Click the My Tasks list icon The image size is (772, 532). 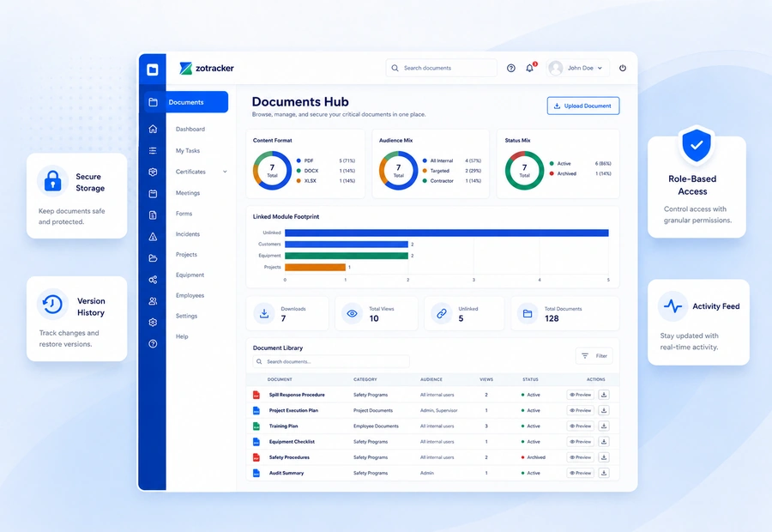[153, 151]
